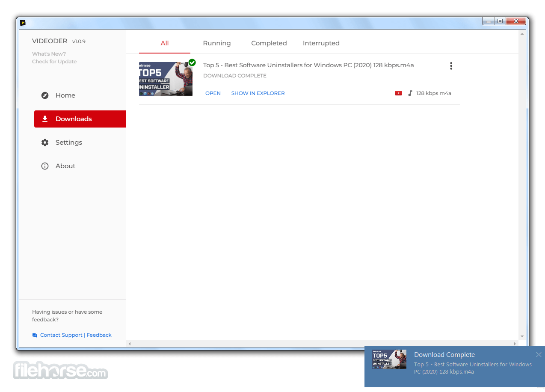The width and height of the screenshot is (545, 392).
Task: Click What's New? link
Action: [x=49, y=54]
